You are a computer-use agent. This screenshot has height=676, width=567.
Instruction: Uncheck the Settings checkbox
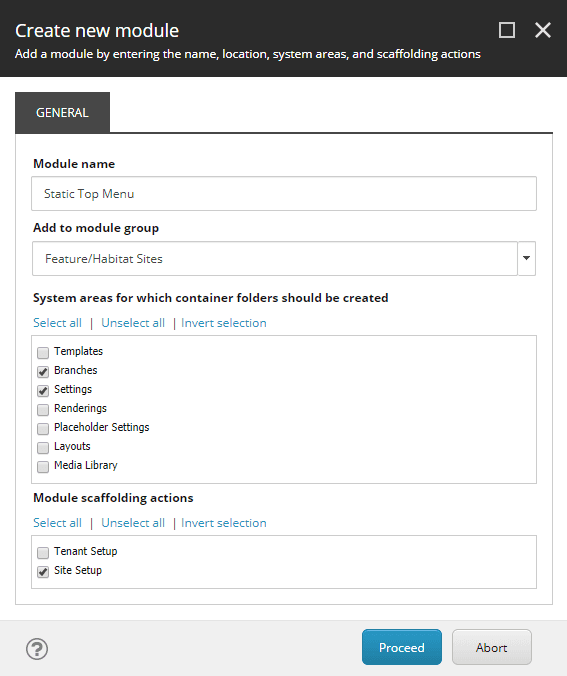click(x=43, y=391)
